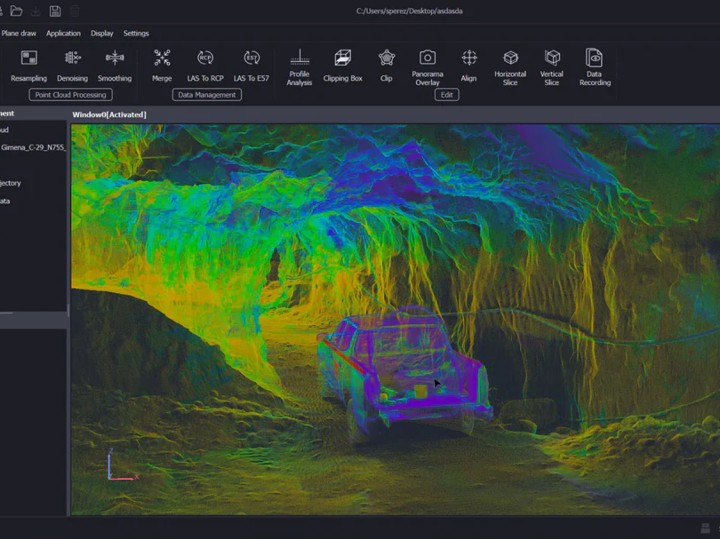
Task: Click the Point Cloud Processing group label
Action: click(x=71, y=95)
